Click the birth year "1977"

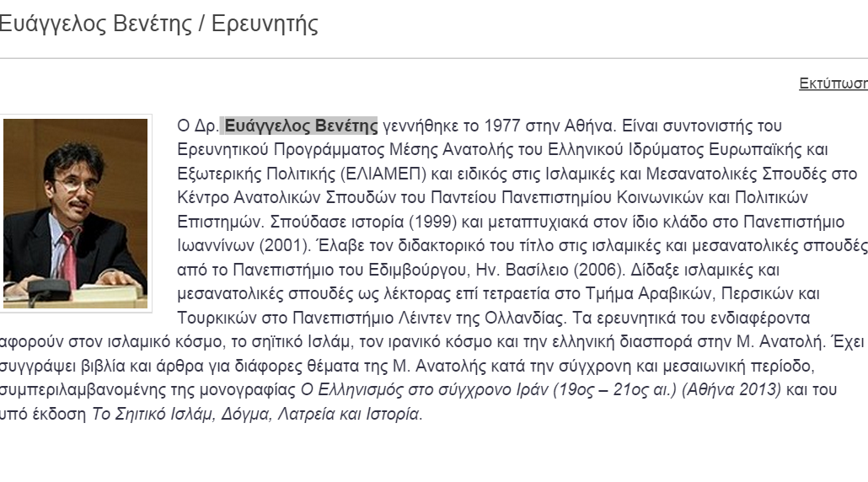[501, 126]
